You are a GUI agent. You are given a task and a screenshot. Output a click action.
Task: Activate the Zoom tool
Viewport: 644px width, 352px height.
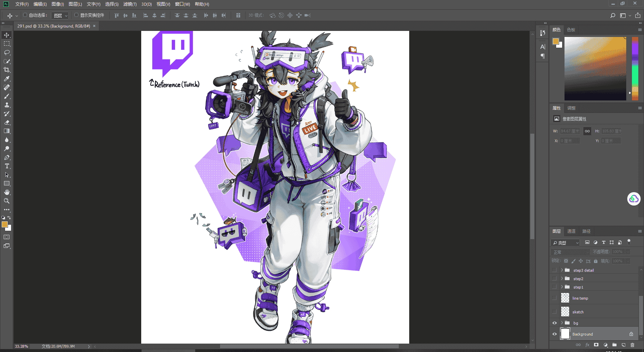[x=7, y=201]
